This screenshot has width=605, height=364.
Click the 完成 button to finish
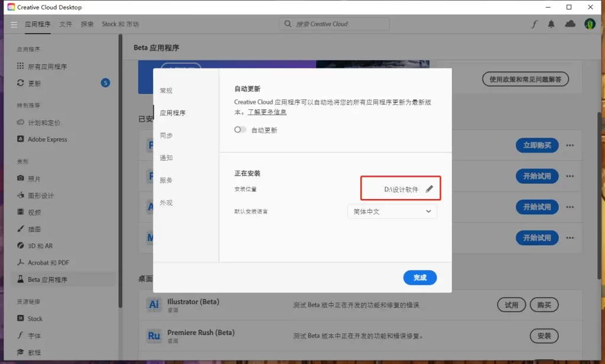[x=419, y=277]
